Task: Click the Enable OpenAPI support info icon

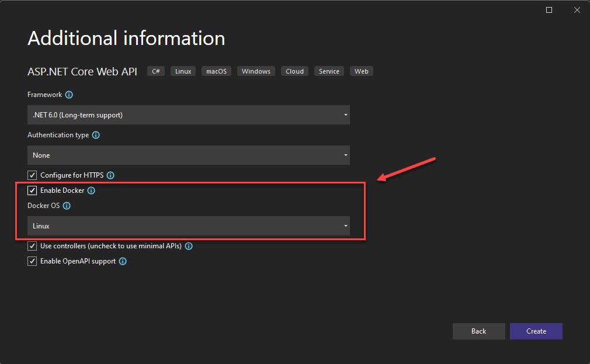Action: [x=122, y=261]
